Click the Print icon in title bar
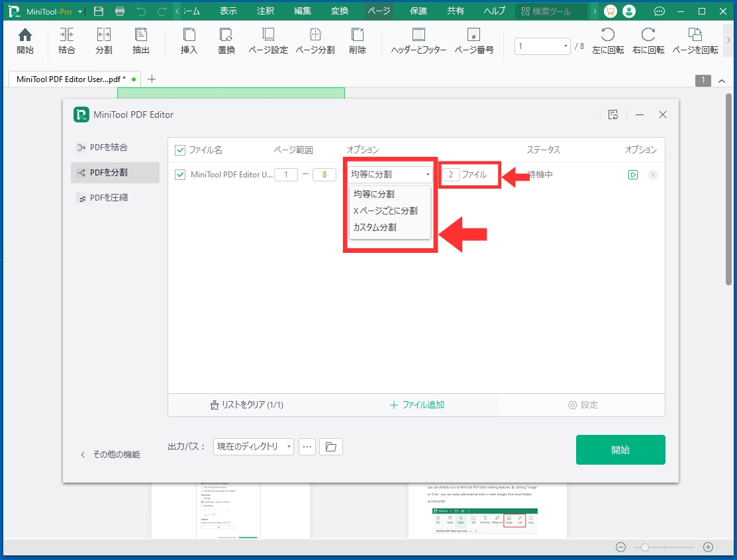The width and height of the screenshot is (737, 560). (120, 11)
